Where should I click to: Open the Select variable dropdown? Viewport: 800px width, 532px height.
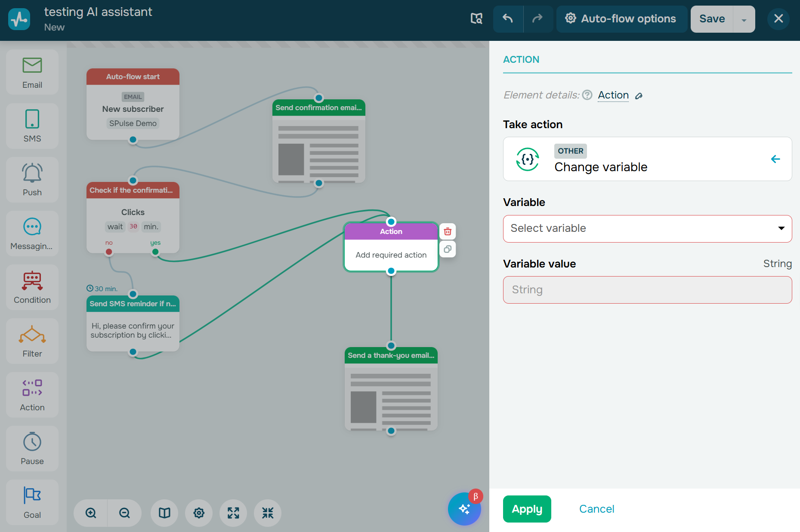coord(647,228)
